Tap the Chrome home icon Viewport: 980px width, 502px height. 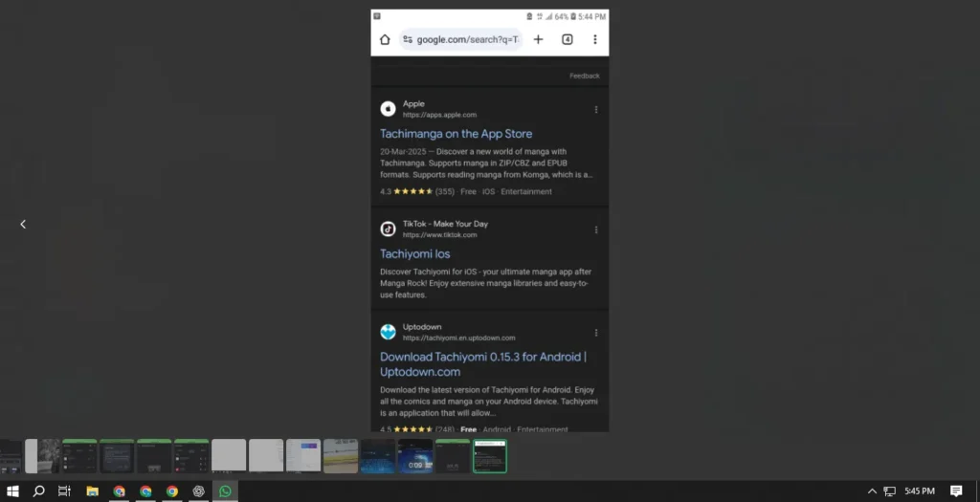(385, 40)
